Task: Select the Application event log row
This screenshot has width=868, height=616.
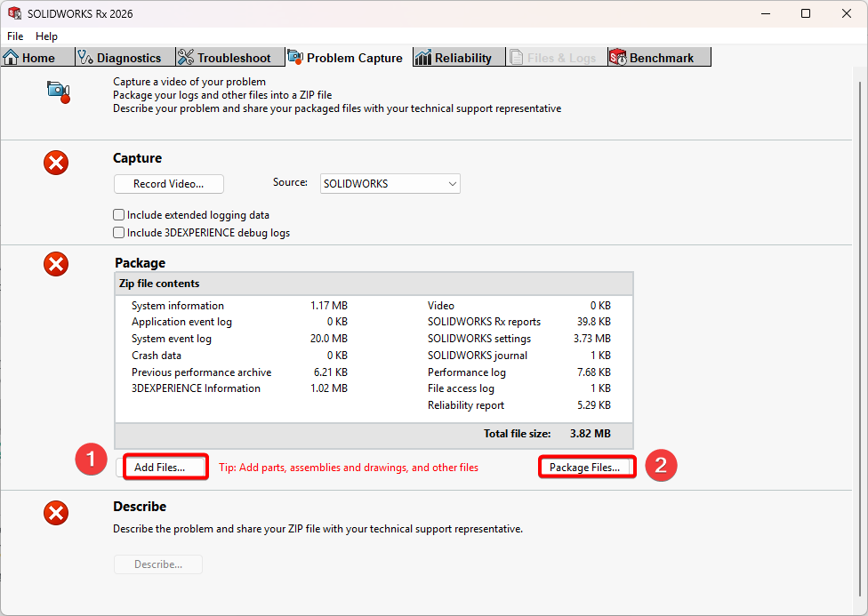Action: 240,322
